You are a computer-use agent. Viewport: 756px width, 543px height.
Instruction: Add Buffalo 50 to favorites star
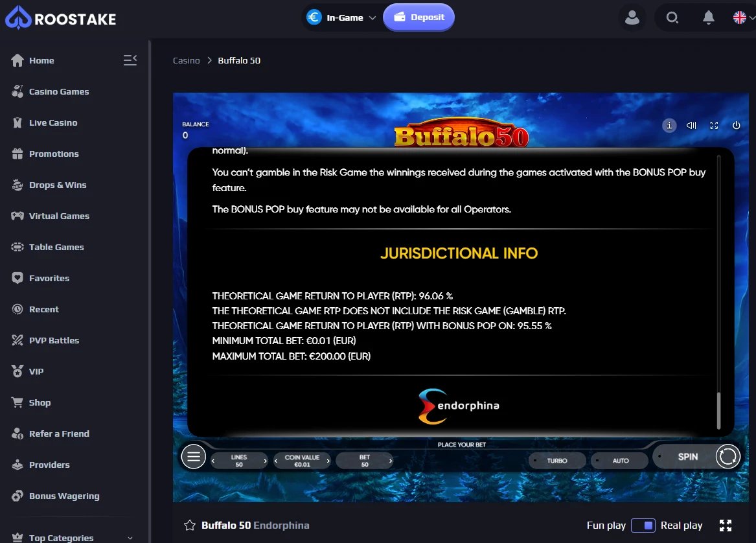click(x=189, y=525)
